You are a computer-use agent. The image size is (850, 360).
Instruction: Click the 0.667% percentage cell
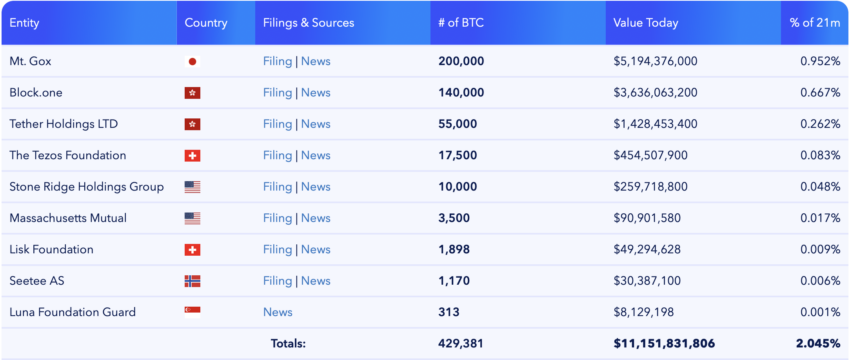point(820,93)
